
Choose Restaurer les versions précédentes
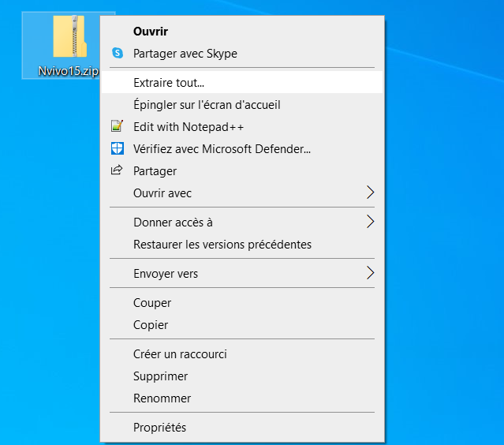click(x=222, y=245)
